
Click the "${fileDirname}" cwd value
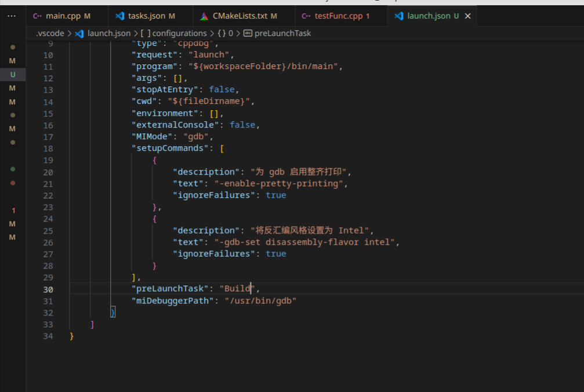[209, 101]
